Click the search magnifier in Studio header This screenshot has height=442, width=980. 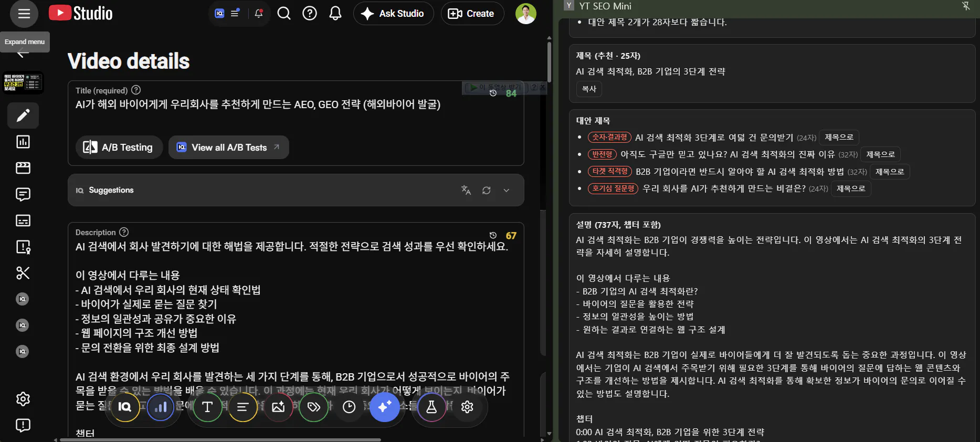[x=284, y=14]
